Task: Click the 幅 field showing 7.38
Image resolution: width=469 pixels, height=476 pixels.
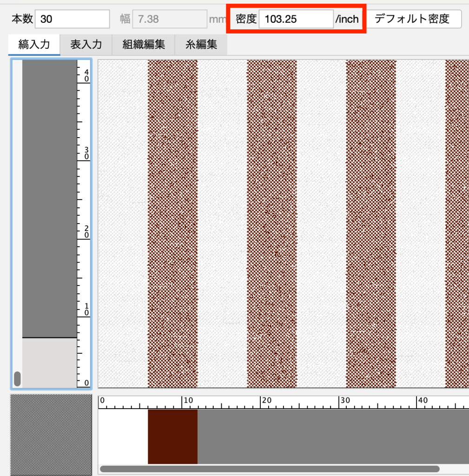Action: tap(170, 19)
